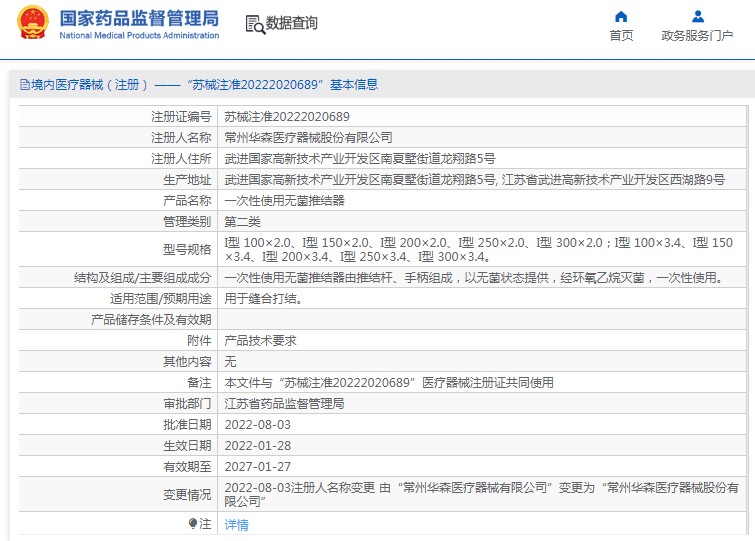This screenshot has height=541, width=755.
Task: Click the document icon before 境内医疗器械
Action: pyautogui.click(x=25, y=85)
